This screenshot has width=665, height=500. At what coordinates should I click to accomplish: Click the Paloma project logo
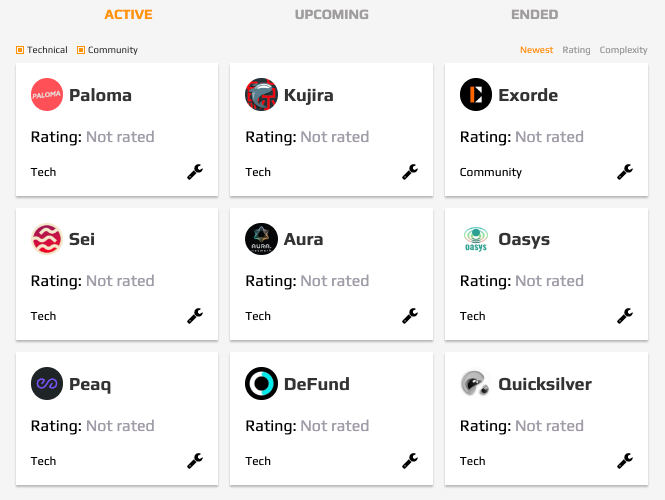click(x=47, y=95)
